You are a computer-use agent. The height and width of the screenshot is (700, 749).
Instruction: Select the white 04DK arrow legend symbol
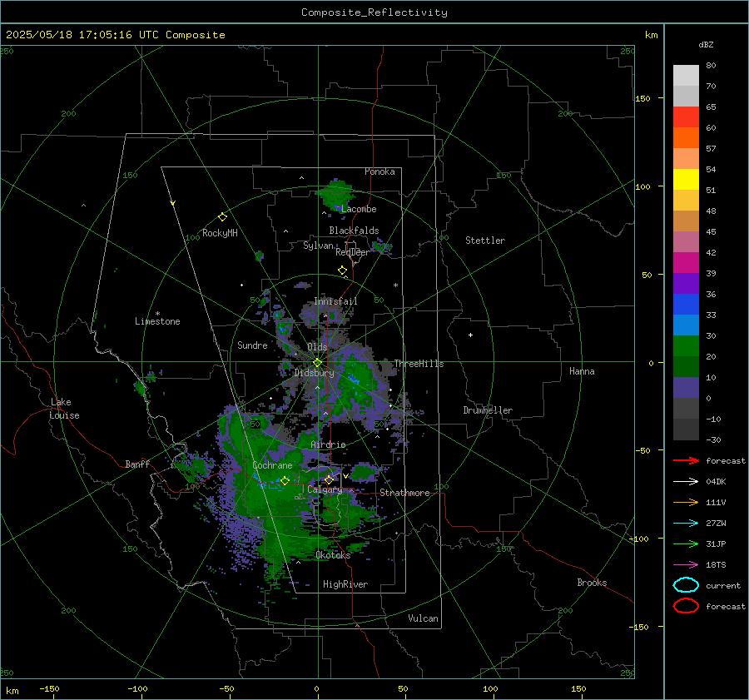(x=686, y=481)
